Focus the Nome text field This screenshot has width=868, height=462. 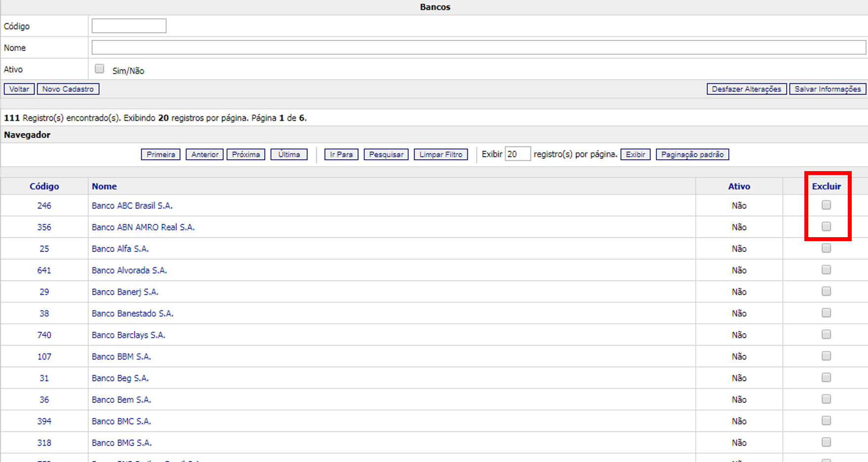478,48
